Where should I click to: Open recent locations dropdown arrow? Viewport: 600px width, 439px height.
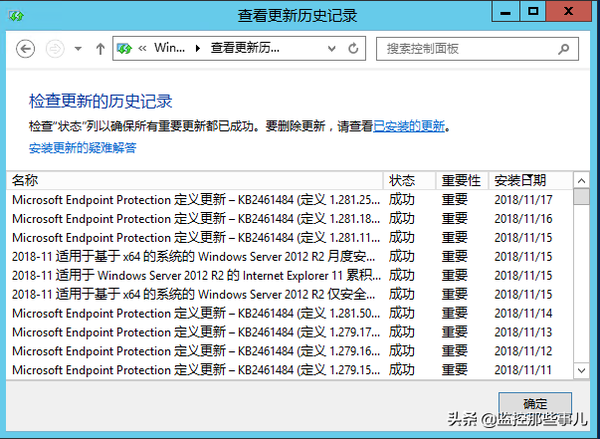click(78, 49)
